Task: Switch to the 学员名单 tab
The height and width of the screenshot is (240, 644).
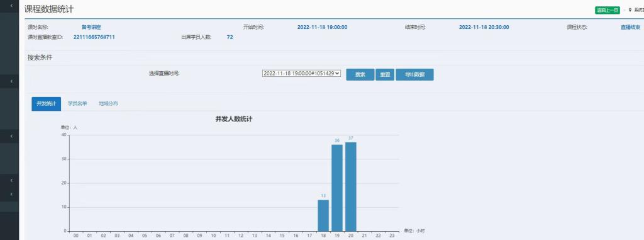Action: click(x=77, y=104)
